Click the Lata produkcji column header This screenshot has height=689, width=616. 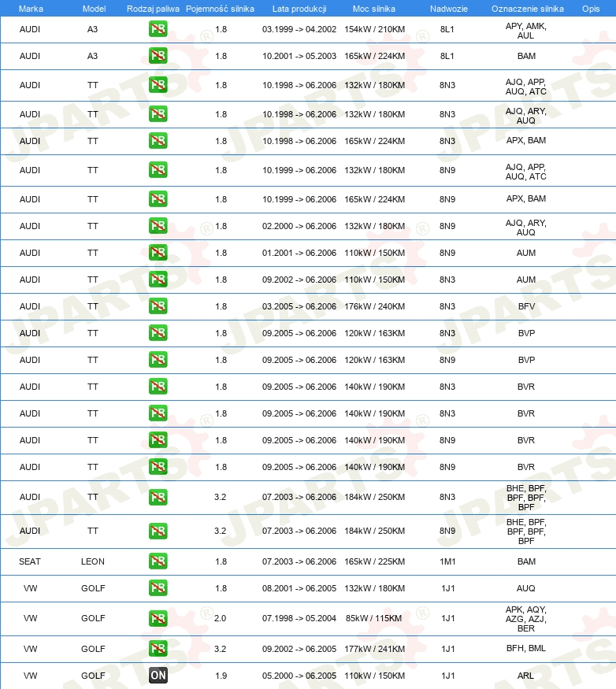pyautogui.click(x=299, y=9)
